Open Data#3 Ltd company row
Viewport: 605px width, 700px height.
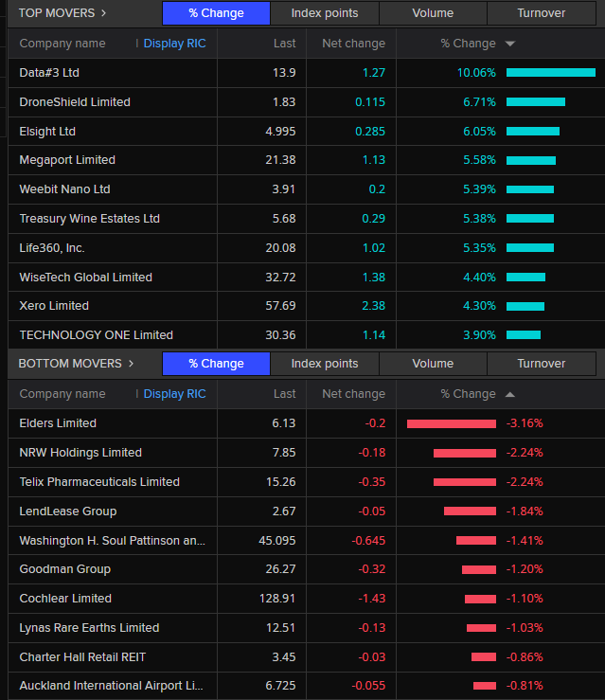pos(306,73)
